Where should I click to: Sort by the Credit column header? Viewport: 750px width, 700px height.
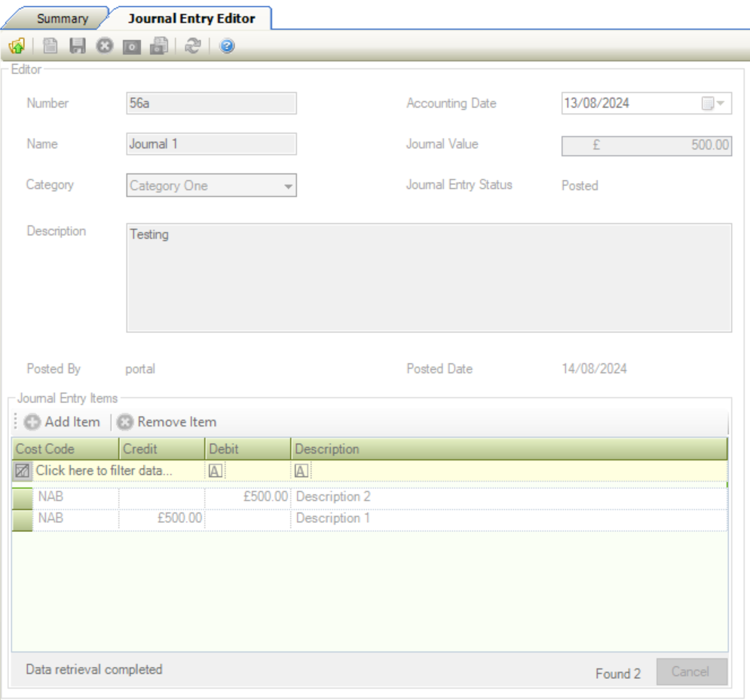(161, 449)
